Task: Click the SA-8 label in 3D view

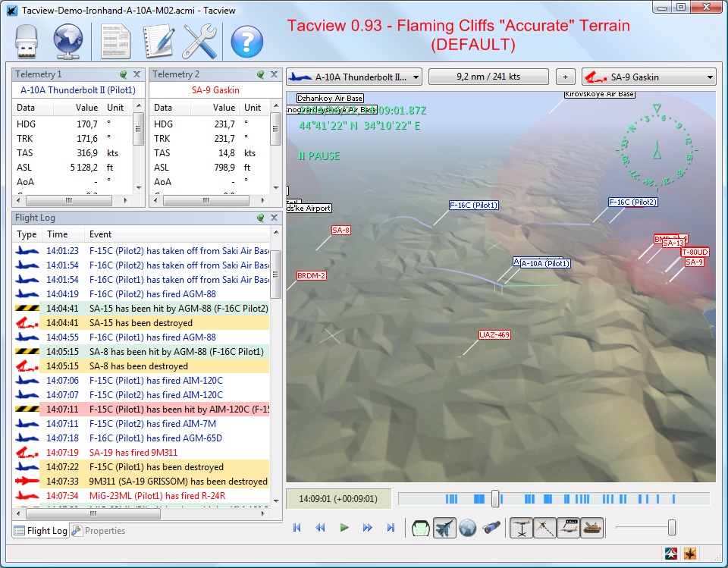Action: coord(340,230)
